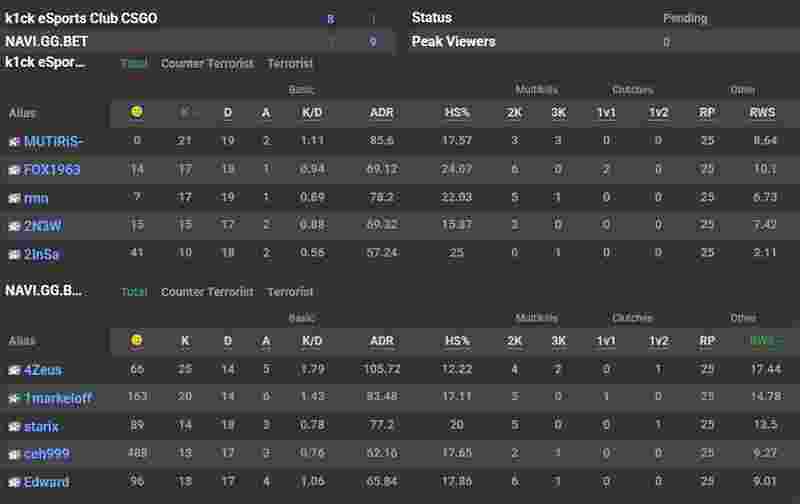
Task: Show Terrorist side stats for k1ck
Action: pyautogui.click(x=290, y=63)
